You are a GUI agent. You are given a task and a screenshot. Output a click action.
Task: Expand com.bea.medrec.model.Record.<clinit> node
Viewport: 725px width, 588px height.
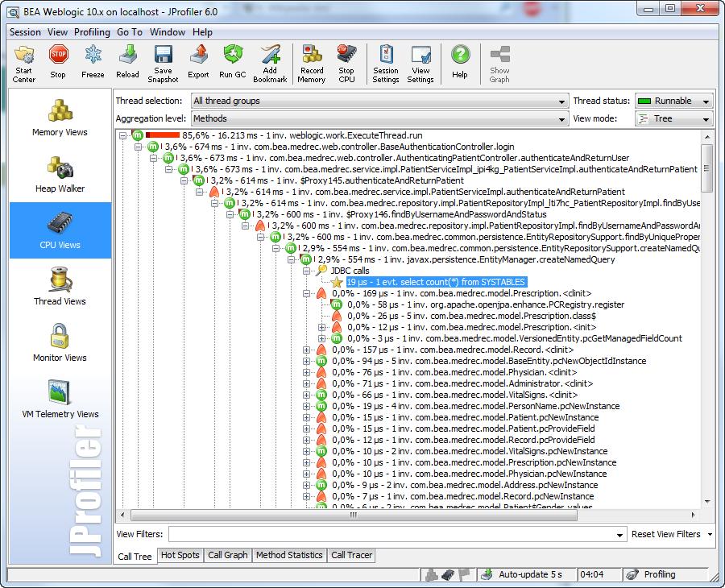click(306, 350)
